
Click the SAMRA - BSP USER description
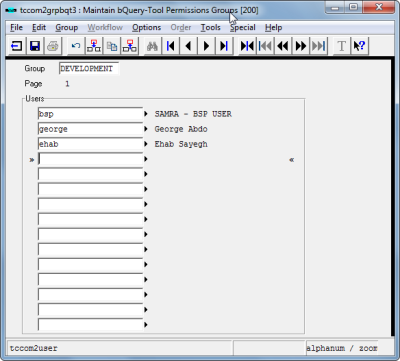(193, 114)
